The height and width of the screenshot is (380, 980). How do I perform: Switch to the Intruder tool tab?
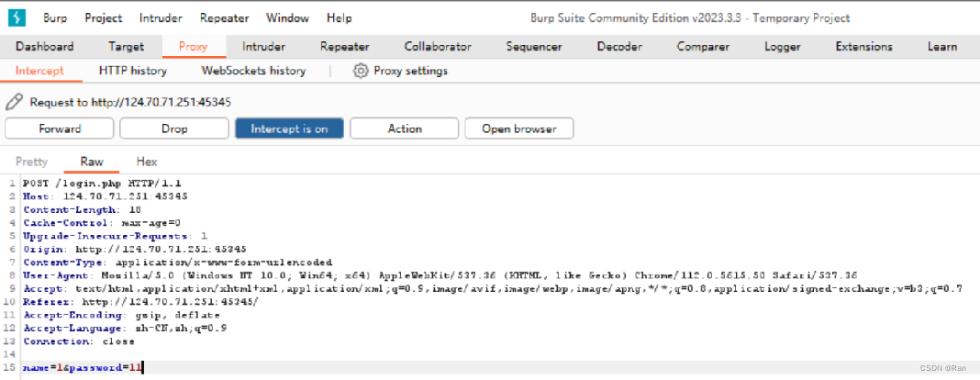point(263,47)
